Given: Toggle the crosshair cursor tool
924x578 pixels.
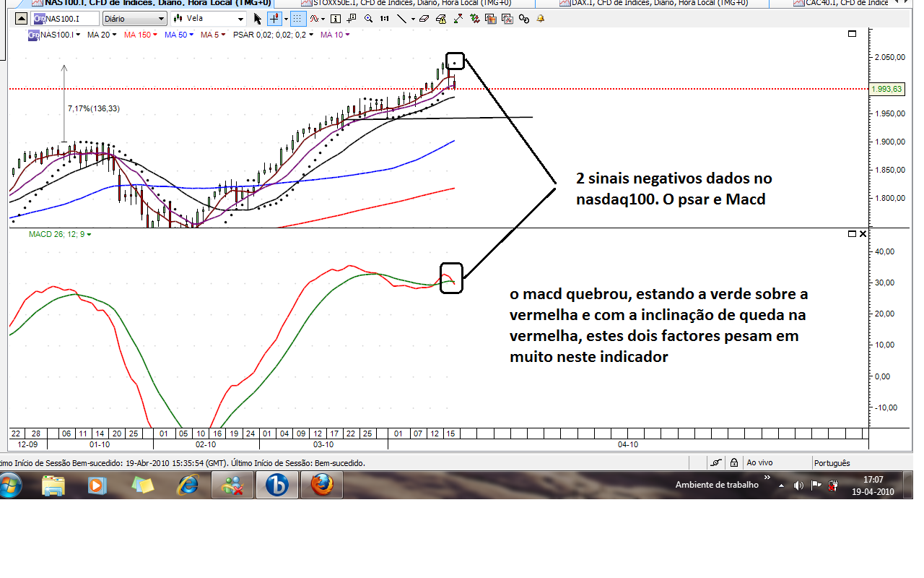Looking at the screenshot, I should (274, 19).
